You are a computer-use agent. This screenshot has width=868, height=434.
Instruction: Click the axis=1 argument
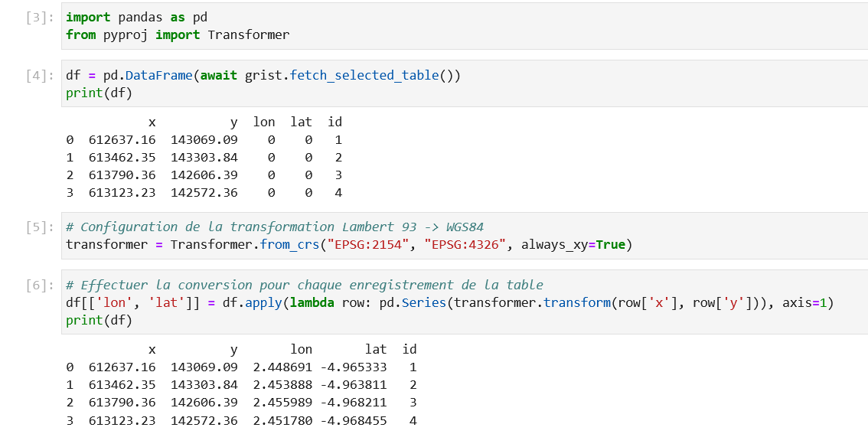(x=804, y=303)
